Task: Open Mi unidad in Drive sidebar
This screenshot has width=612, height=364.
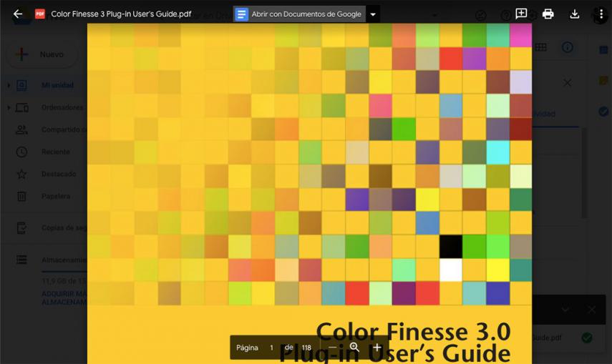Action: click(x=57, y=84)
